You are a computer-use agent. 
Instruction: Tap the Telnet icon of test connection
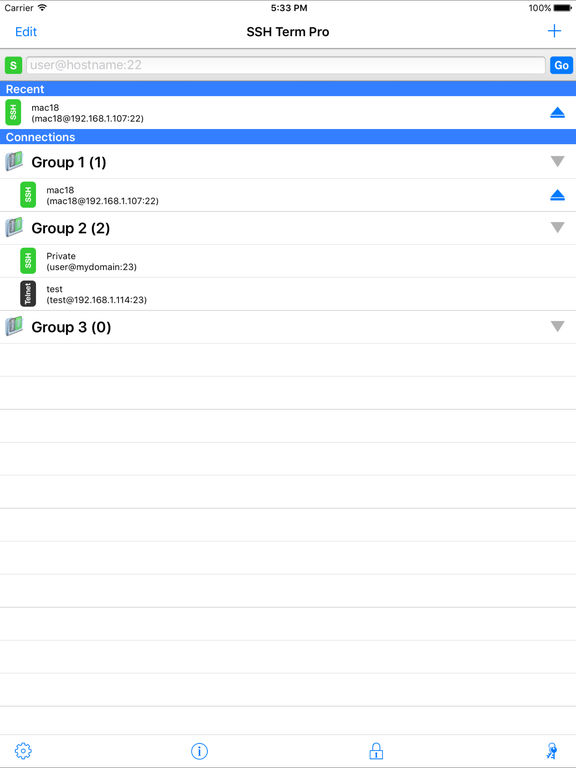pos(28,294)
